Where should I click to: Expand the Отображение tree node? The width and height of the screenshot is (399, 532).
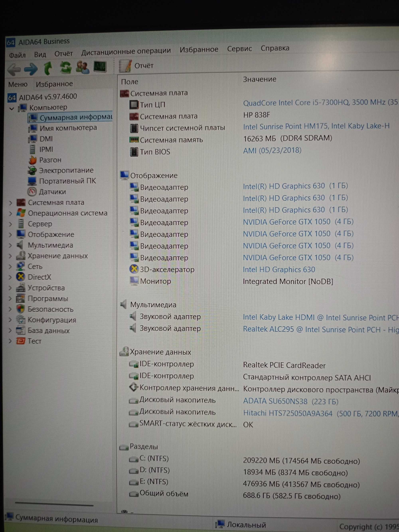(10, 235)
